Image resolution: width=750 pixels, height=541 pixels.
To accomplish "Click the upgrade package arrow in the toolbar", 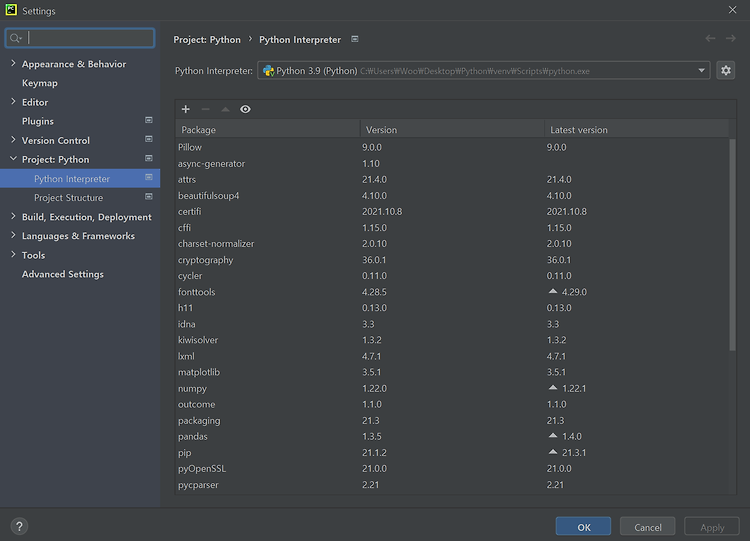I will click(x=225, y=109).
